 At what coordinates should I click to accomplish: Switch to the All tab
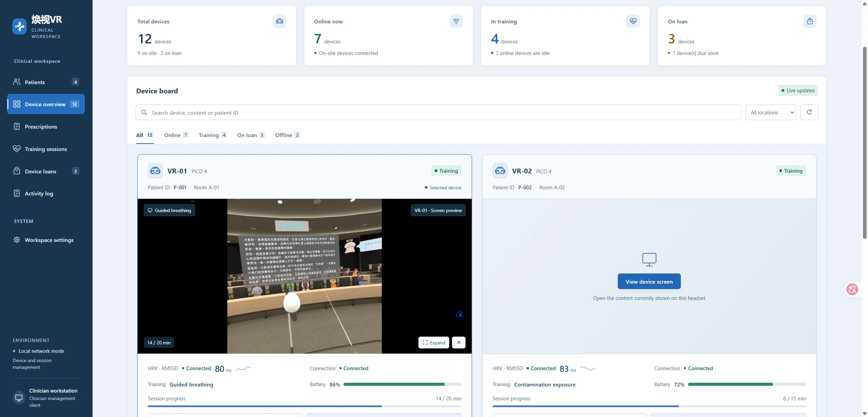145,135
